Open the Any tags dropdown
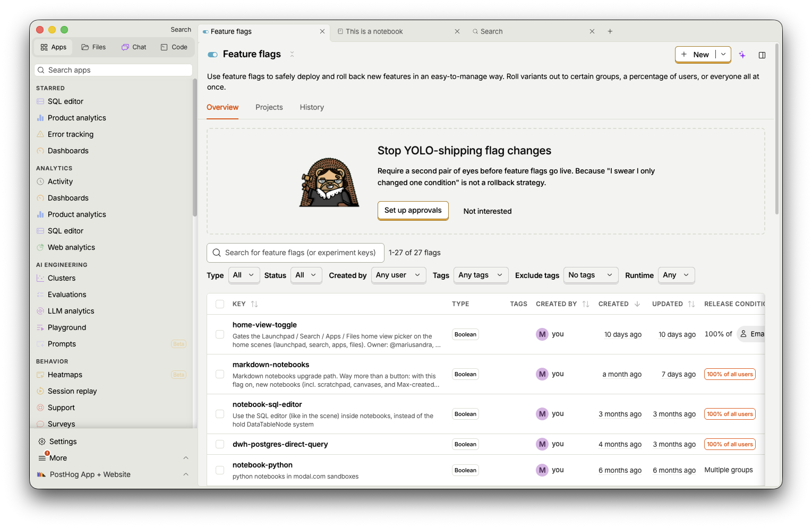This screenshot has height=528, width=812. [481, 275]
